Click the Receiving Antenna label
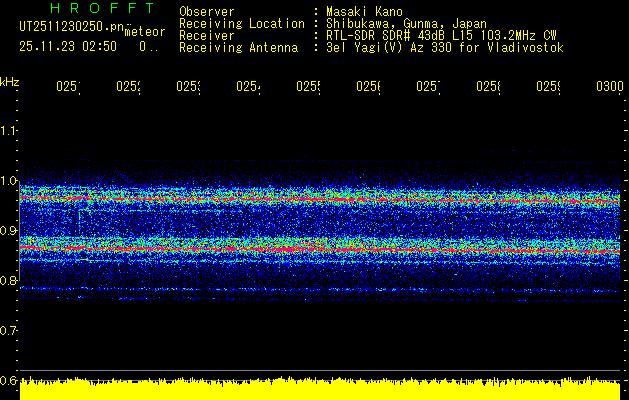This screenshot has width=629, height=400. coord(238,48)
